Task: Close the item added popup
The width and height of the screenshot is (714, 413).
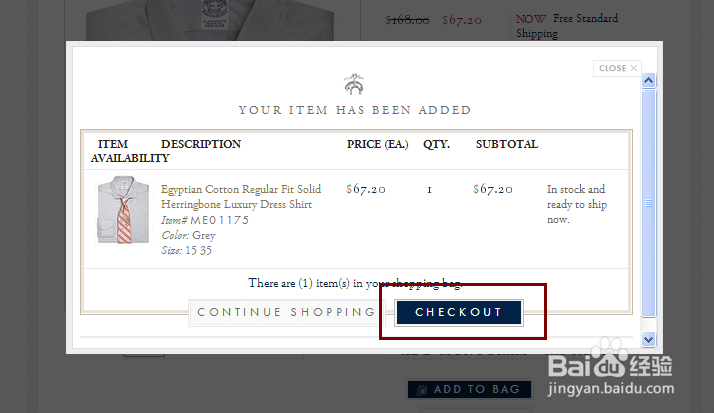Action: 617,68
